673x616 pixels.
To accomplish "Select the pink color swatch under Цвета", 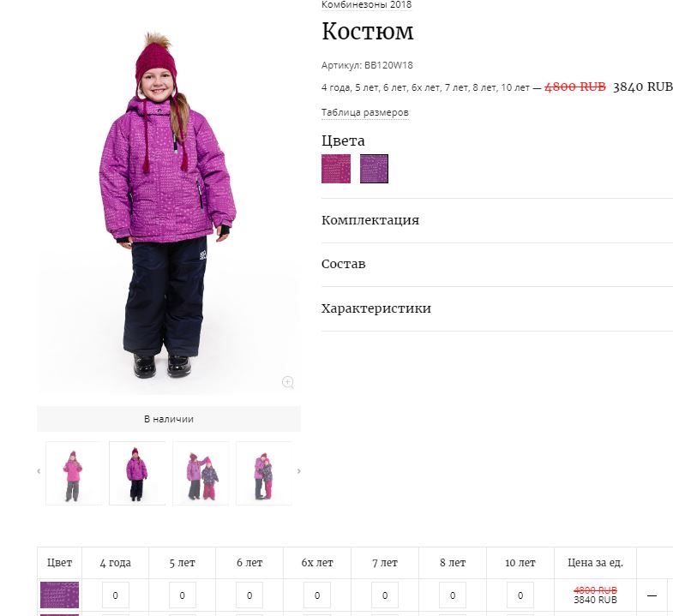I will point(336,169).
